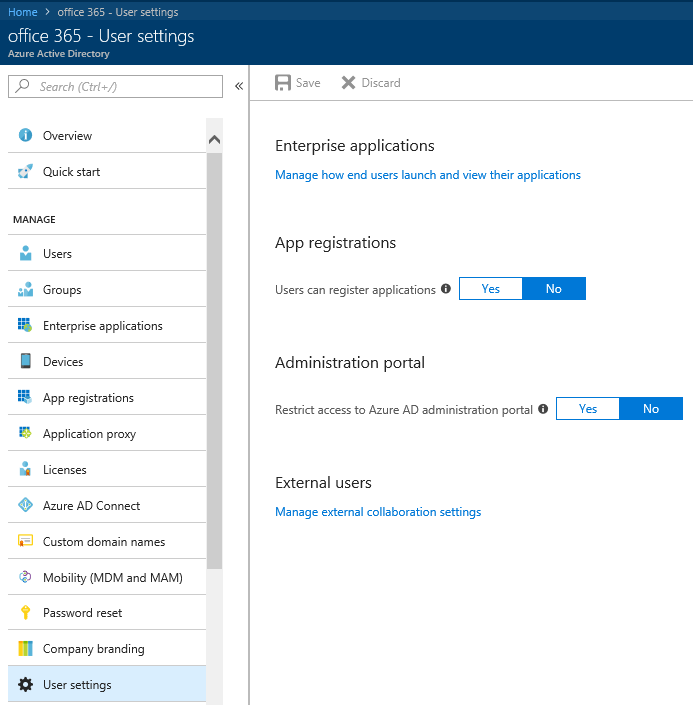Viewport: 693px width, 705px height.
Task: Click the Overview info icon
Action: (25, 135)
